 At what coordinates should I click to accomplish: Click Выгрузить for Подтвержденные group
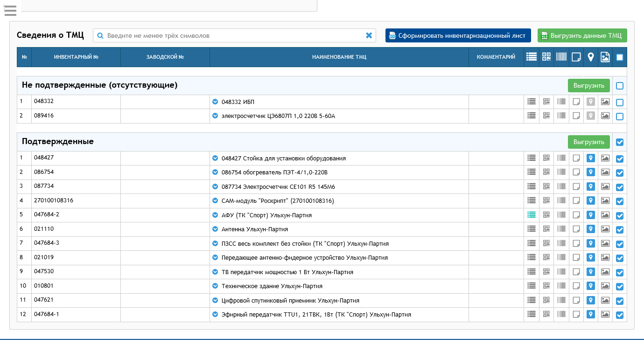click(589, 142)
